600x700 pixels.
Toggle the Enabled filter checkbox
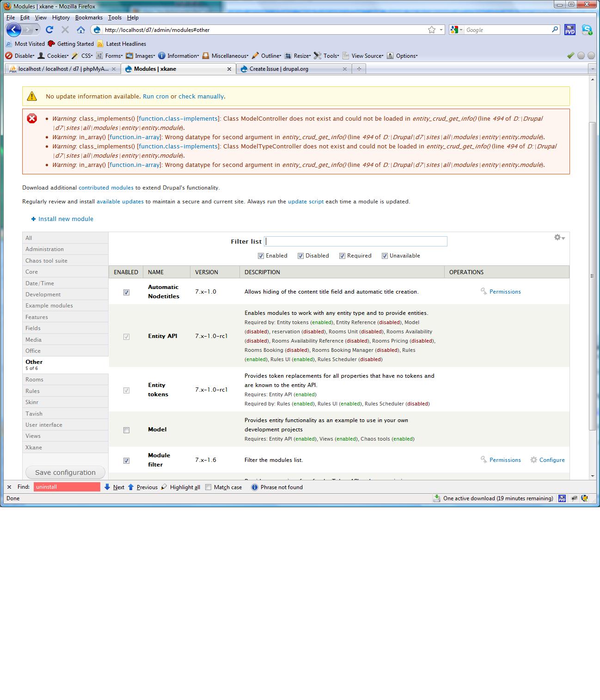tap(261, 256)
